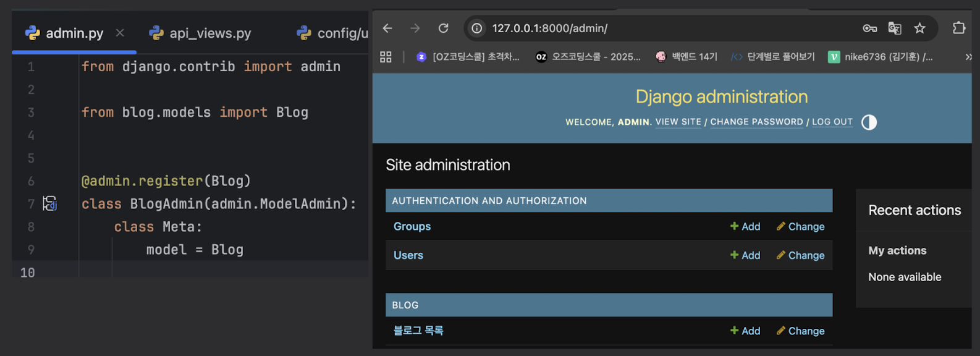Open the BLOG app section header
This screenshot has height=356, width=980.
pyautogui.click(x=405, y=305)
